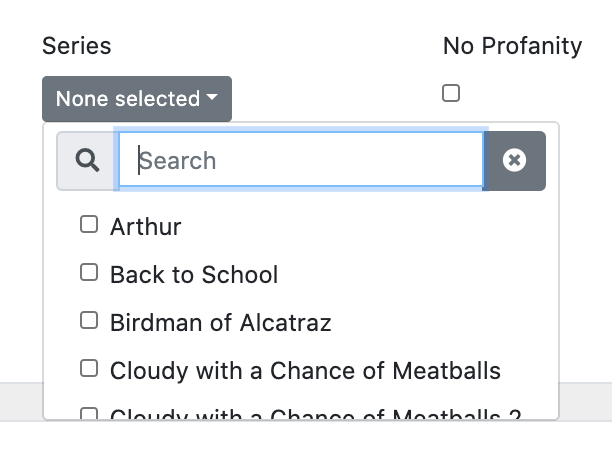This screenshot has height=454, width=612.
Task: Focus the Search text field
Action: pyautogui.click(x=300, y=160)
